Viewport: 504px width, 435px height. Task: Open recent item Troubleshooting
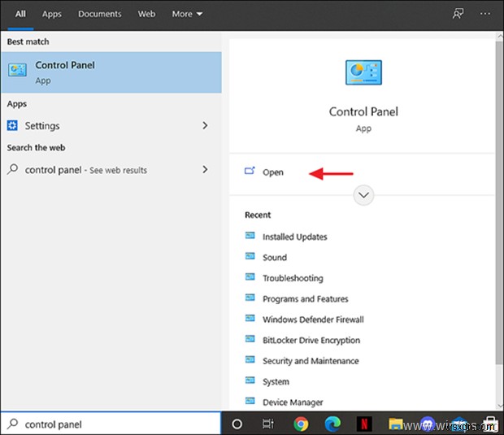(293, 278)
